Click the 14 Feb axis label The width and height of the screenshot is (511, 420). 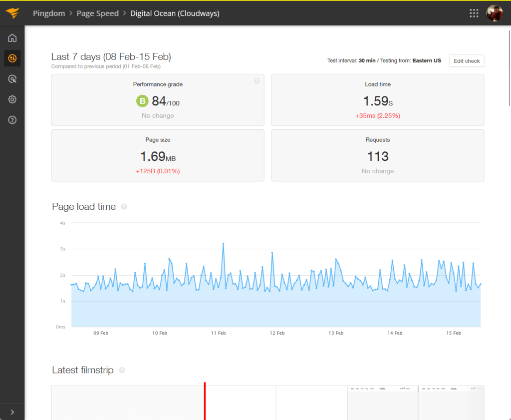tap(395, 333)
